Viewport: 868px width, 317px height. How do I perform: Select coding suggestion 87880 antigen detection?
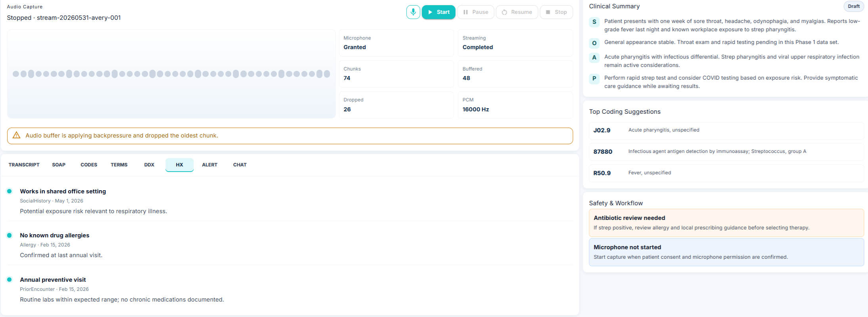click(726, 152)
